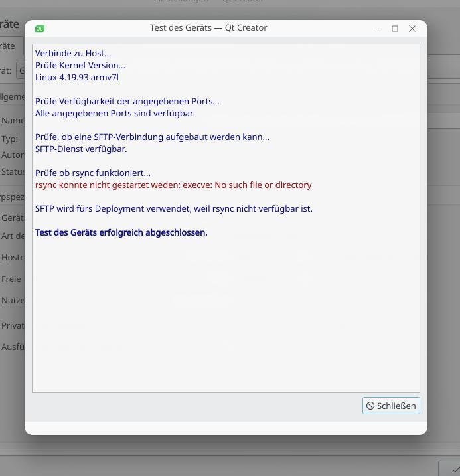
Task: Minimize the Test des Geräts dialog
Action: (378, 29)
